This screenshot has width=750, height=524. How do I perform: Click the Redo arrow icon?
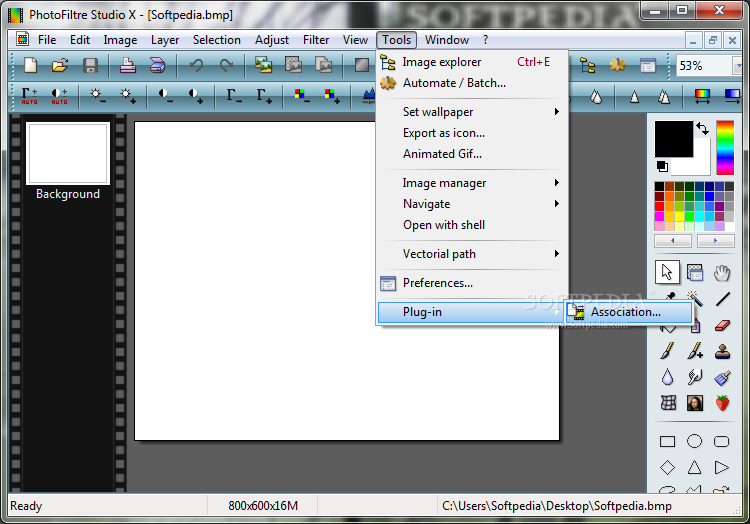(x=226, y=65)
